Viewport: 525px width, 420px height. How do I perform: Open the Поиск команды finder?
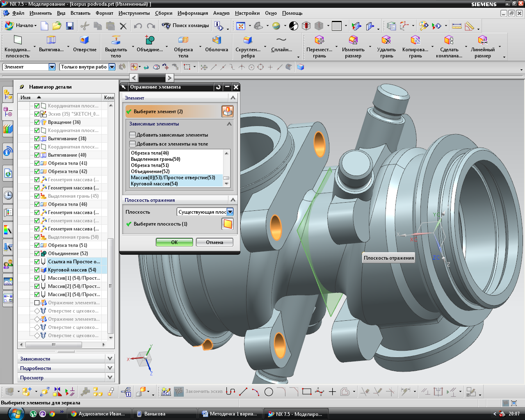pos(185,25)
